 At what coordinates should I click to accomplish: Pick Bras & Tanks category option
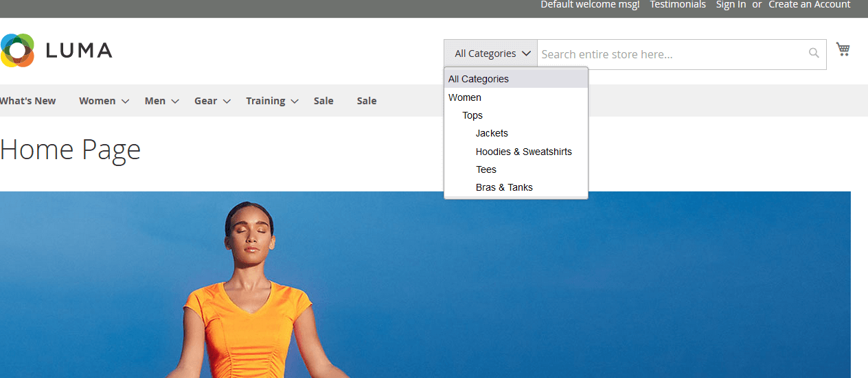[504, 187]
